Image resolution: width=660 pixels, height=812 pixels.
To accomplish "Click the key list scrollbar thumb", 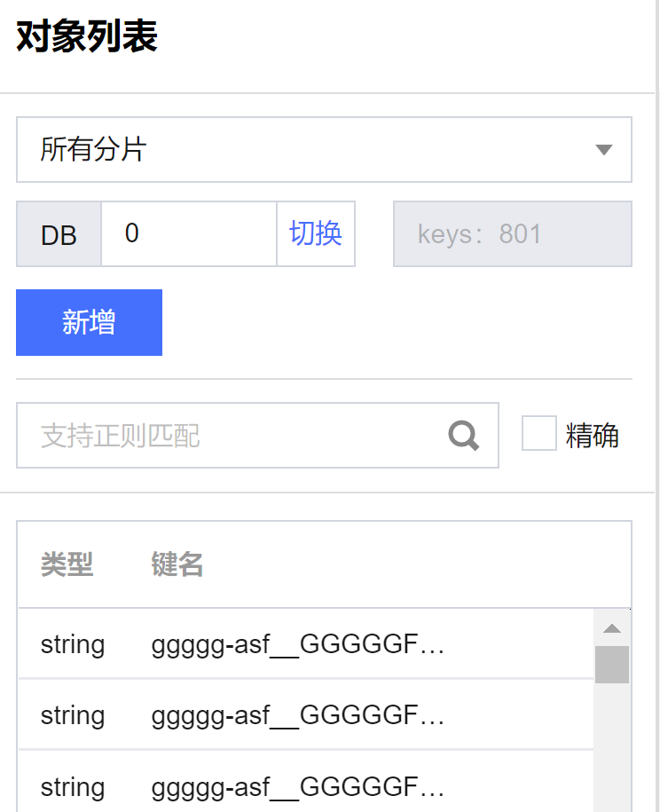I will 612,665.
